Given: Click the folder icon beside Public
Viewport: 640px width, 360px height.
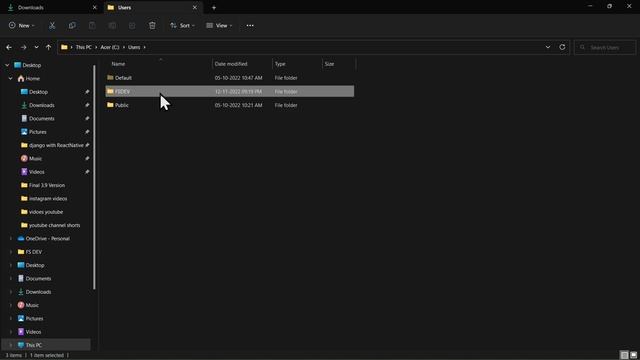Looking at the screenshot, I should coord(110,105).
